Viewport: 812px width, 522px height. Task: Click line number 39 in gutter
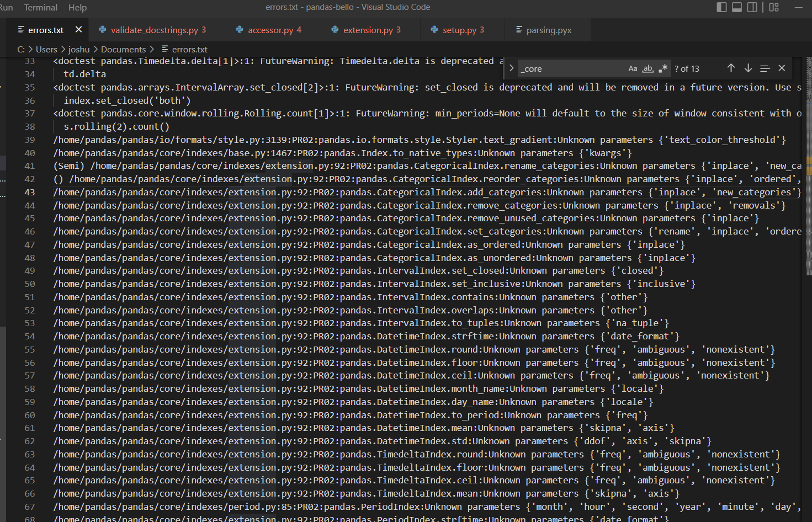tap(29, 140)
